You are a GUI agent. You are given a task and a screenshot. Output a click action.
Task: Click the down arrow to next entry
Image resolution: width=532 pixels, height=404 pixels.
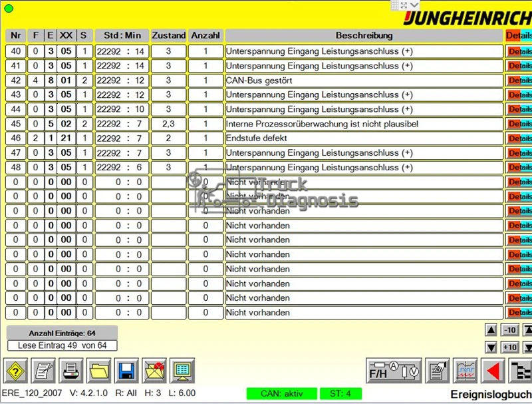[x=491, y=347]
